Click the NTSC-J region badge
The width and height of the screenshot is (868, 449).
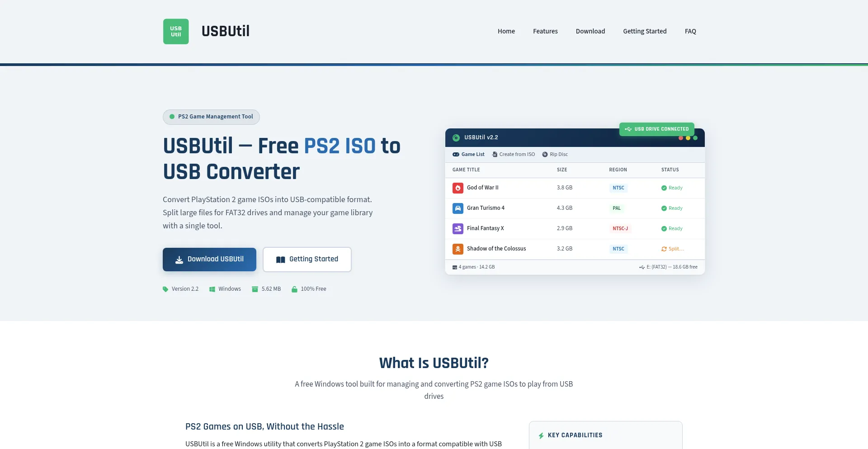620,229
